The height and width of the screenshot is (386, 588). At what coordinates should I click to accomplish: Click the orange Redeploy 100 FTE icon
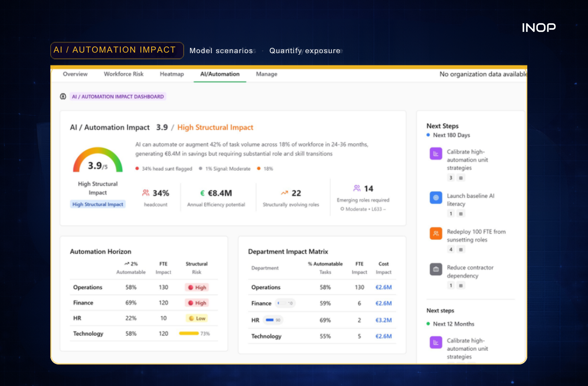436,233
